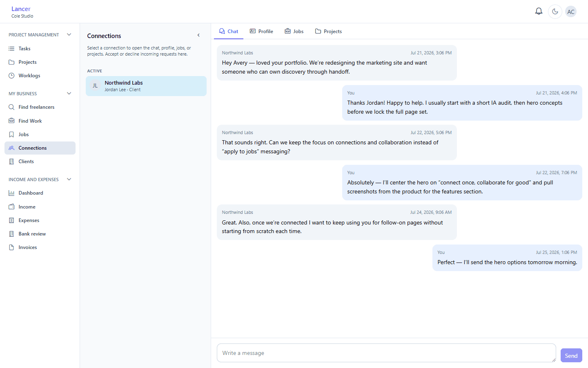Select the Northwind Labs connection
Viewport: 588px width, 368px height.
click(x=146, y=86)
